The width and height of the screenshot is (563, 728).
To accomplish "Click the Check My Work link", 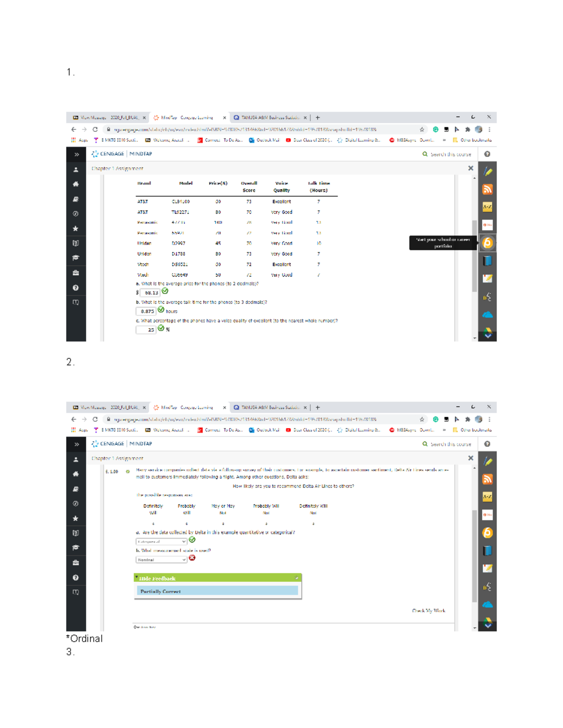I will tap(428, 610).
